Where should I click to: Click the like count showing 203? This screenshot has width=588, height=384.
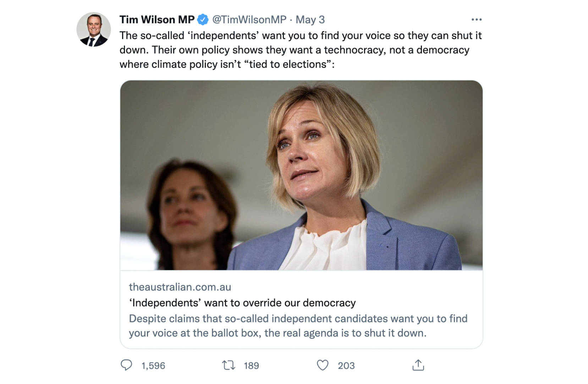pyautogui.click(x=346, y=365)
